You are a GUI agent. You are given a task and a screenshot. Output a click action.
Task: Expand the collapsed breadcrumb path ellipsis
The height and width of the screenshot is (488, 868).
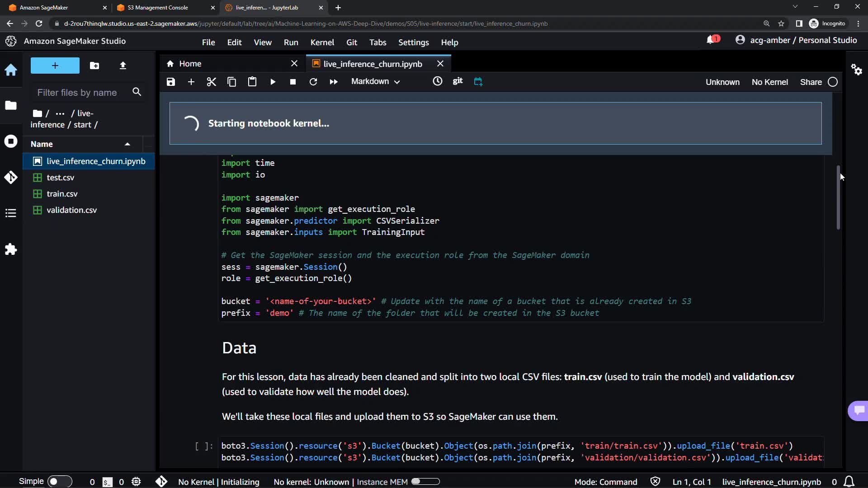(x=60, y=113)
